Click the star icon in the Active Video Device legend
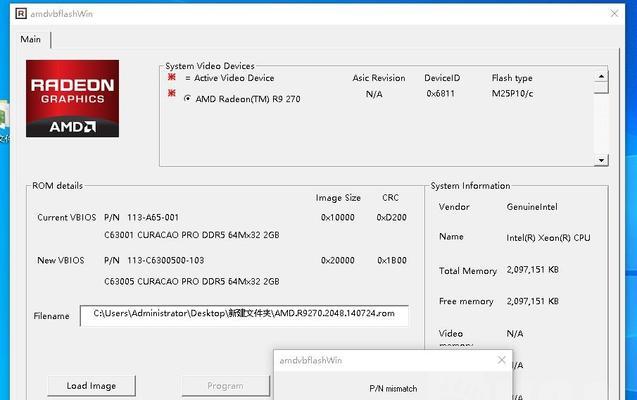This screenshot has width=637, height=400. 172,77
